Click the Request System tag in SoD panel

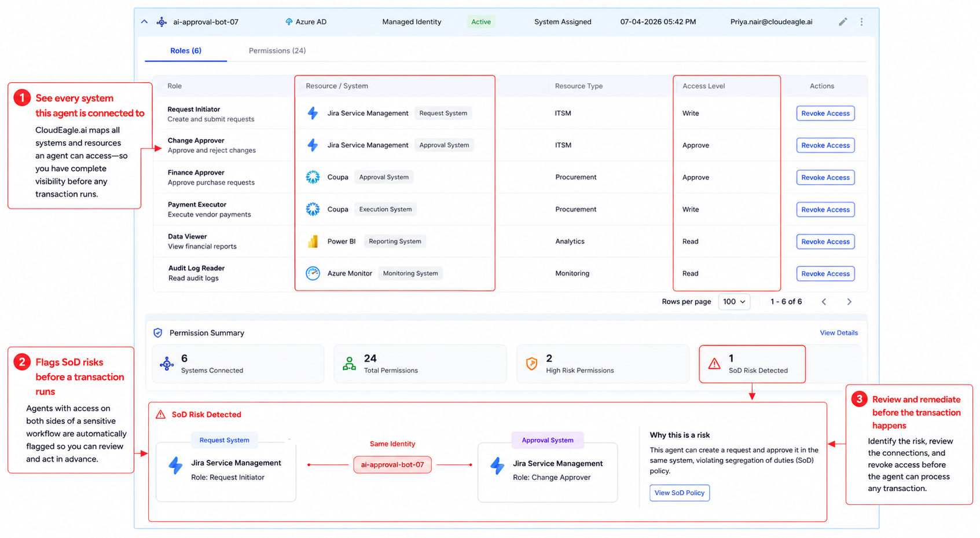(225, 440)
